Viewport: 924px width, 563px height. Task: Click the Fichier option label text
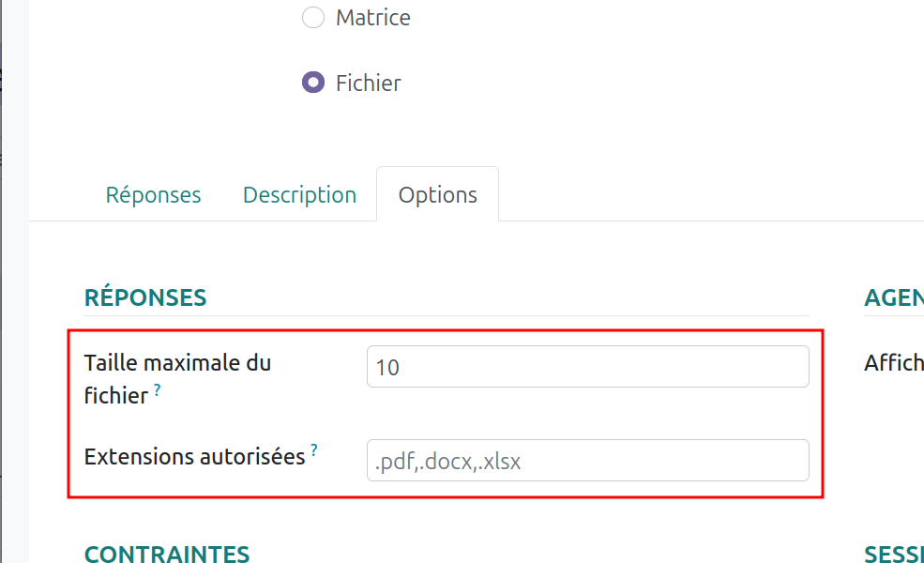click(x=368, y=83)
